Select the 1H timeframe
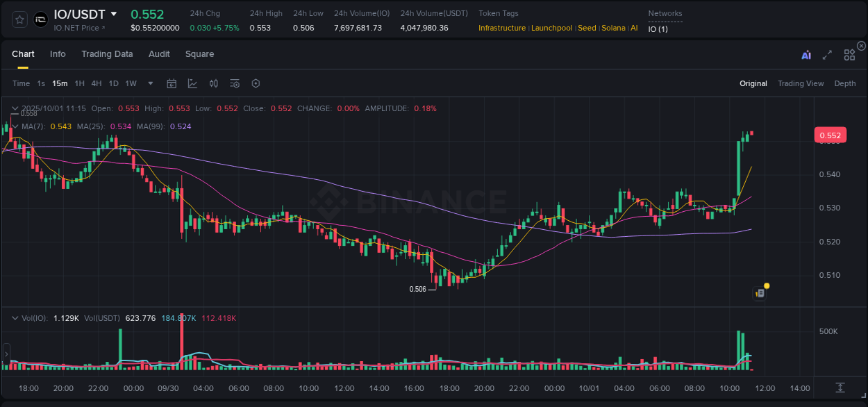The height and width of the screenshot is (407, 868). pos(80,83)
